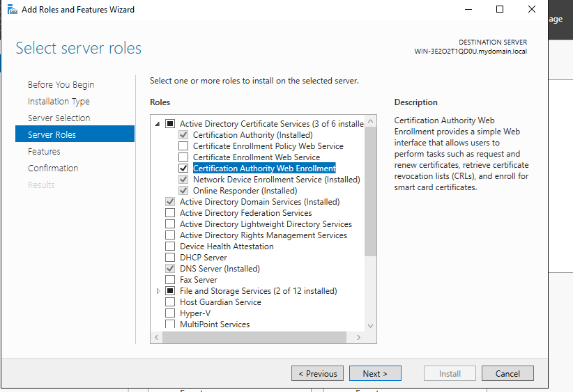Jump to the Features step

[x=44, y=152]
